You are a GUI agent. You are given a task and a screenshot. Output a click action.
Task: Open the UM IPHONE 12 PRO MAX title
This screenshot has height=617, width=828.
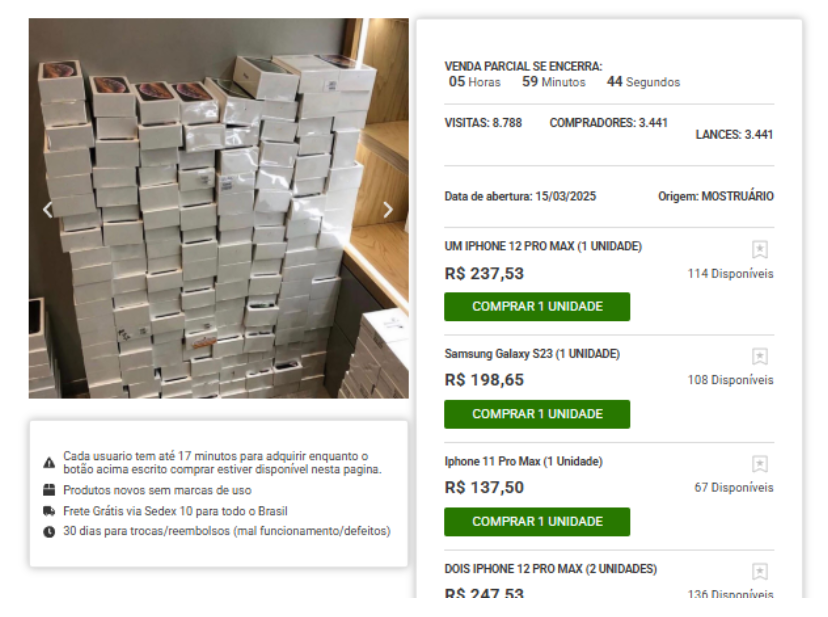543,246
